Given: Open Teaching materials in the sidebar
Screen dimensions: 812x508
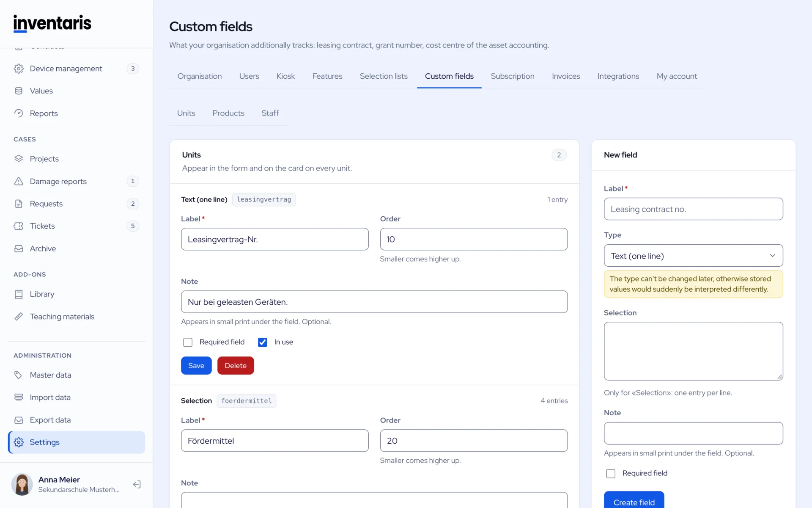Looking at the screenshot, I should (x=77, y=317).
